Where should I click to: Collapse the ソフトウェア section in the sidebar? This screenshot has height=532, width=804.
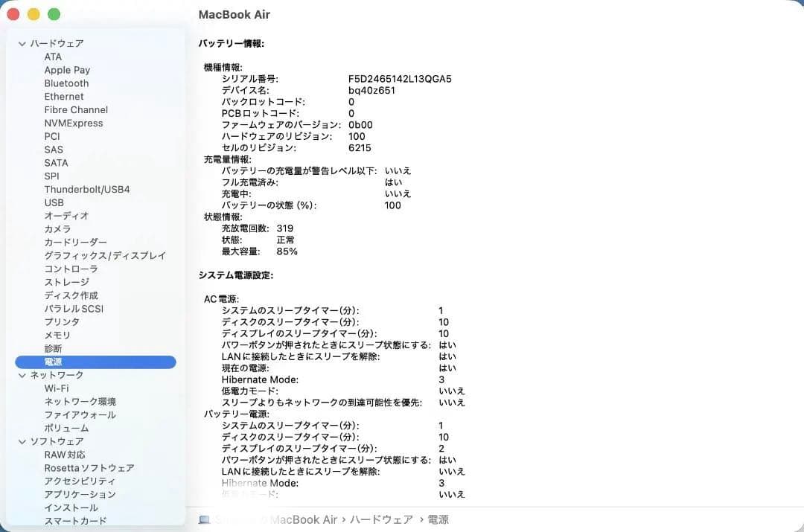pos(22,441)
